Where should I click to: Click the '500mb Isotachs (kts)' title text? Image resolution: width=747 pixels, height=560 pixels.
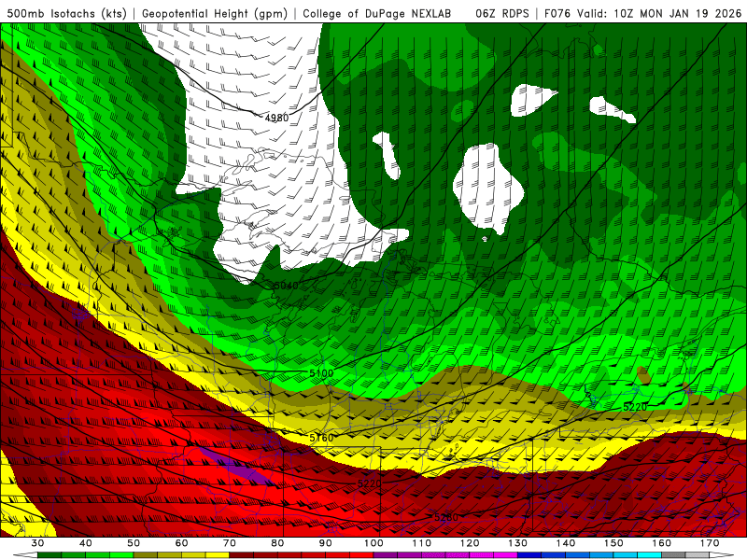pyautogui.click(x=66, y=13)
